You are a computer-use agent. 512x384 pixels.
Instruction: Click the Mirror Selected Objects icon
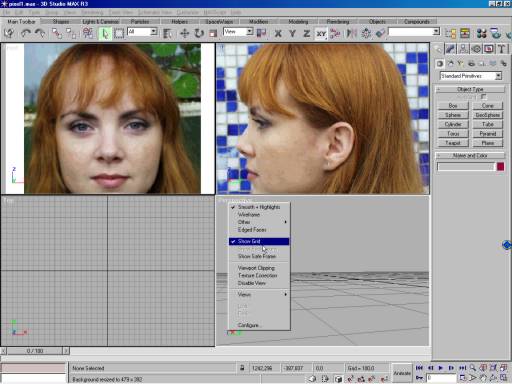[351, 33]
